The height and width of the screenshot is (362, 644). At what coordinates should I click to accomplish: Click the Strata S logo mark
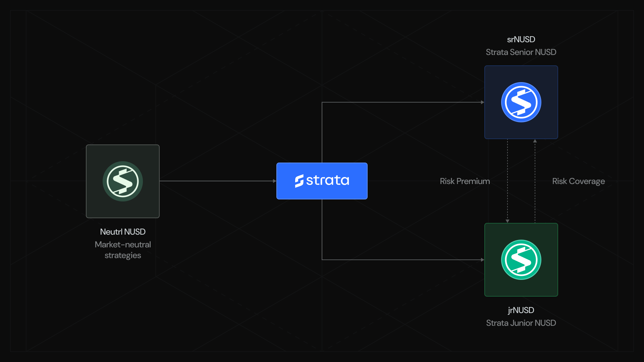coord(299,181)
